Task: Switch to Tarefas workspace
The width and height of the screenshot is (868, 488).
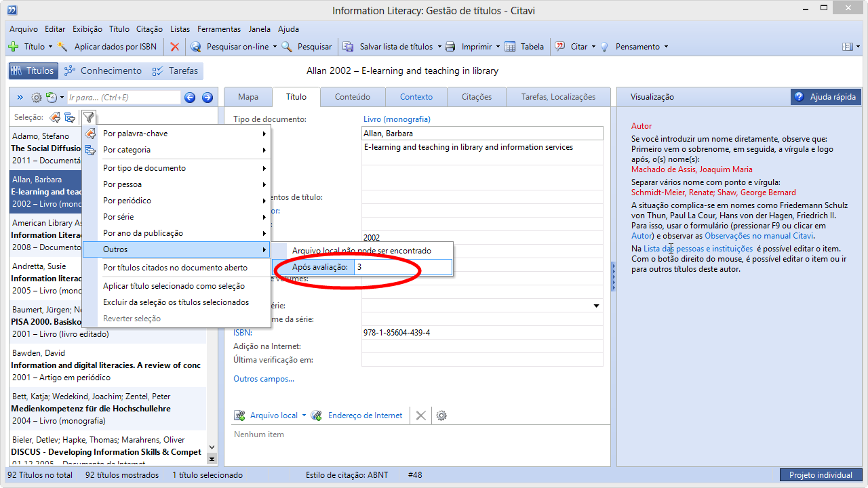Action: tap(175, 70)
